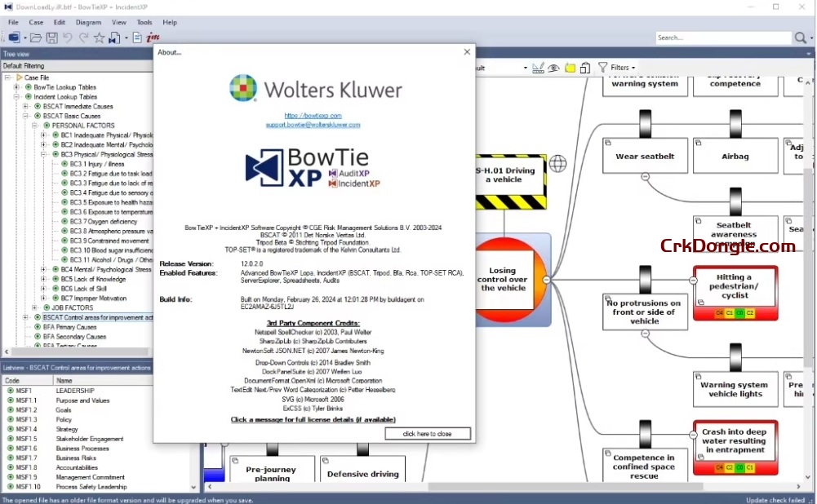
Task: Open the Diagram menu
Action: click(x=88, y=22)
